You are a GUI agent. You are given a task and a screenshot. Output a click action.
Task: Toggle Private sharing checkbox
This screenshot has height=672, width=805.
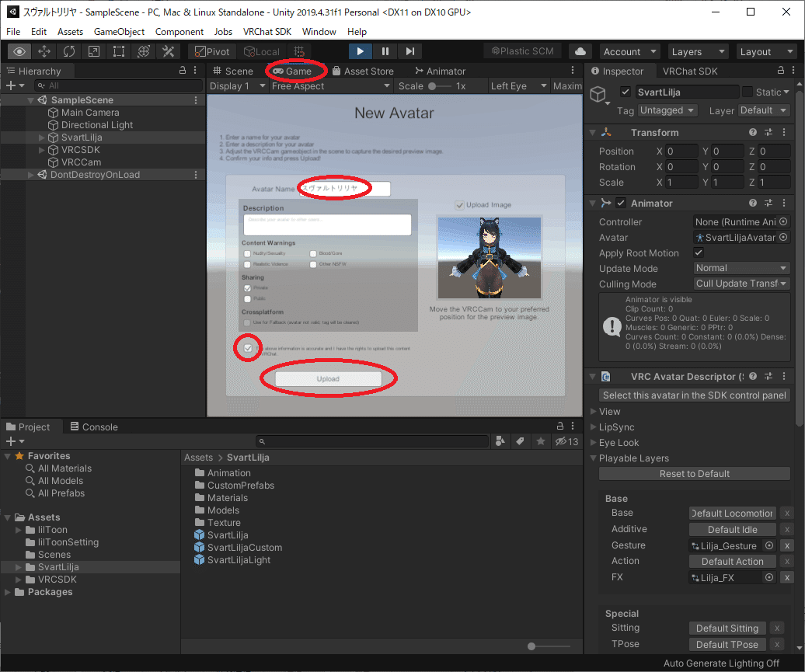click(247, 288)
